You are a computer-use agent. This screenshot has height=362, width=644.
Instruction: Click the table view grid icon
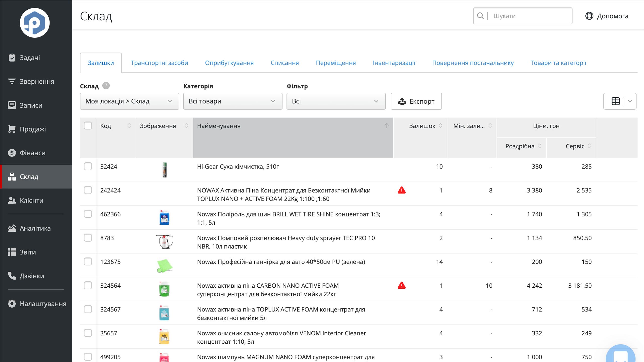(616, 101)
